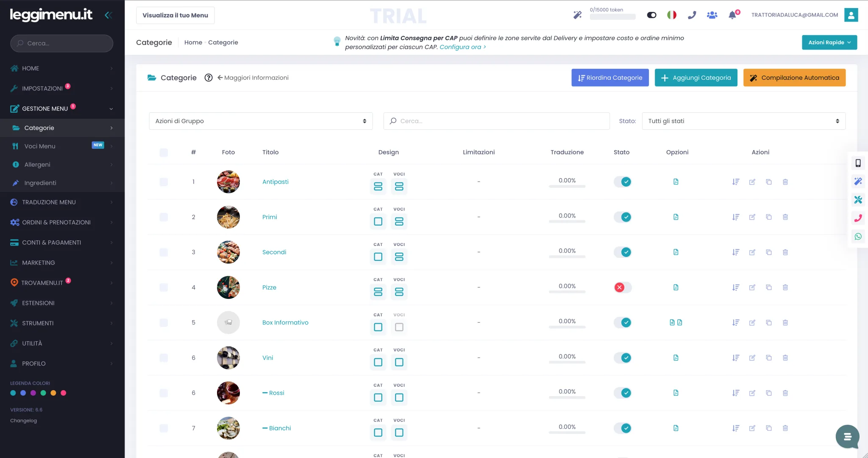Toggle status of Box Informativo

coord(623,323)
